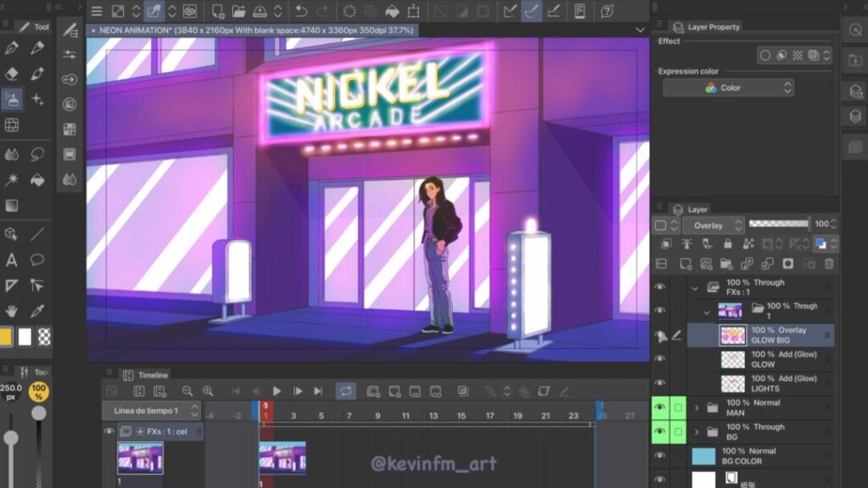
Task: Click the Undo arrow in the toolbar
Action: click(x=301, y=11)
